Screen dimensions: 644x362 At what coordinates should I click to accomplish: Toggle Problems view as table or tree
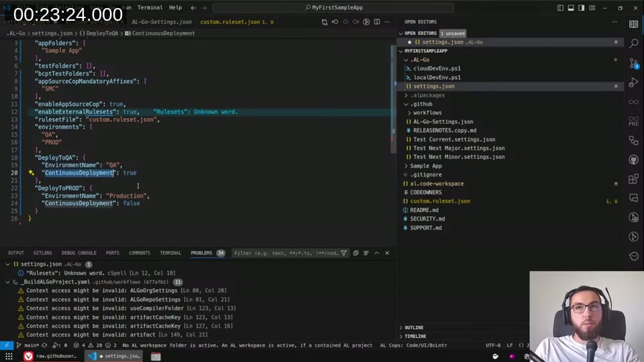(x=366, y=253)
